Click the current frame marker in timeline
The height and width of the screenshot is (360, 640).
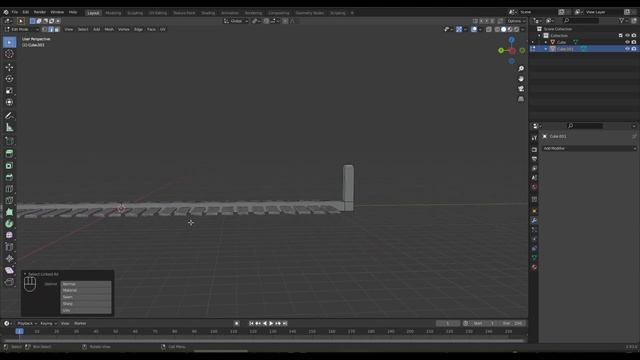point(19,331)
